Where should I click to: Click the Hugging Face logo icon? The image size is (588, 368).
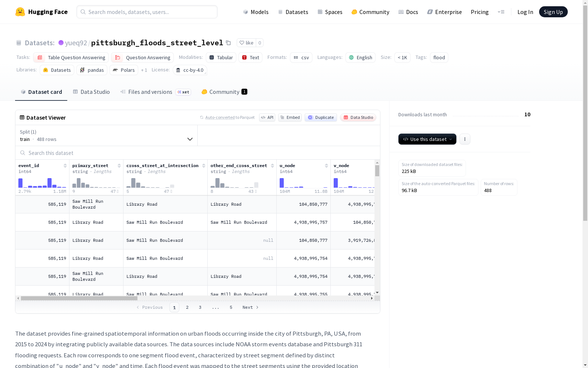click(20, 12)
